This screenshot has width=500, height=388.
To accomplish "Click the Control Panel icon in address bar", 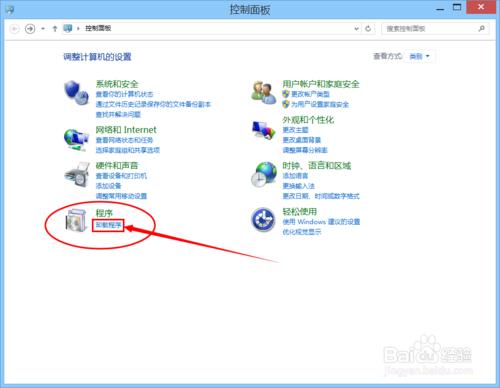I will tap(68, 28).
